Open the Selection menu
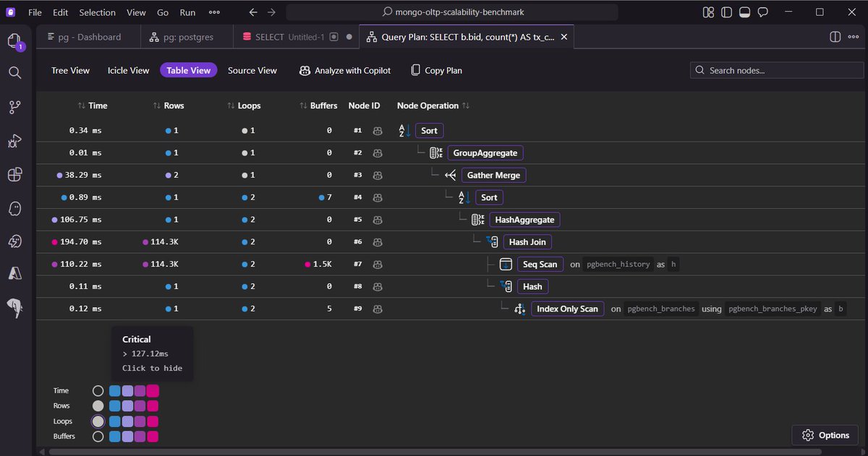This screenshot has width=868, height=456. point(97,12)
